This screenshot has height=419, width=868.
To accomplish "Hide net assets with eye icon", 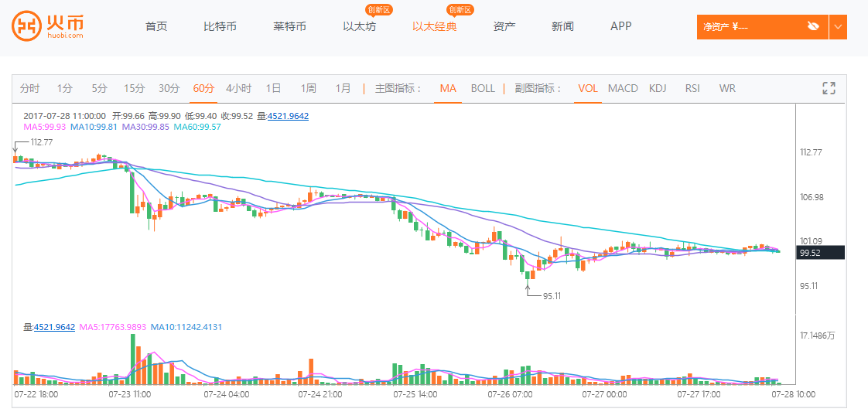I will pos(813,26).
